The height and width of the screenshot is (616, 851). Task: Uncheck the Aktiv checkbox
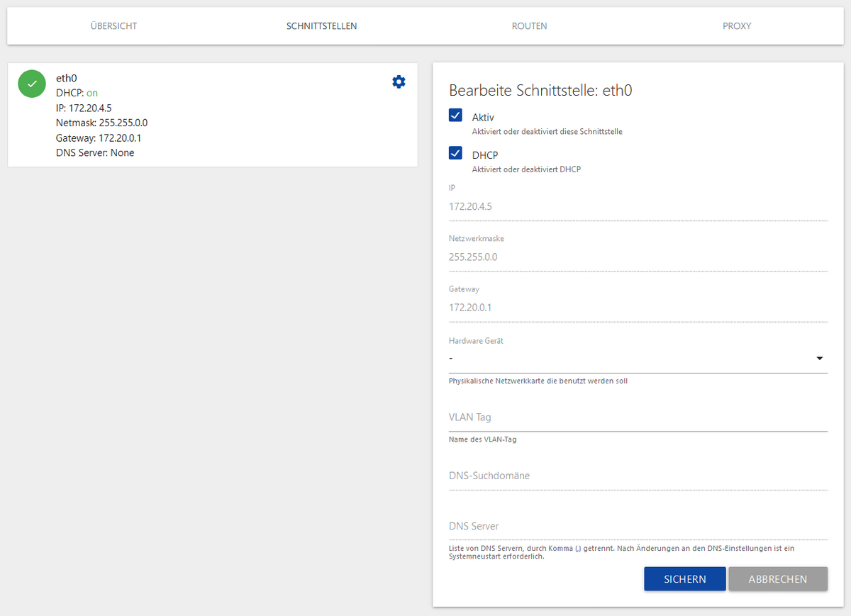[x=455, y=116]
